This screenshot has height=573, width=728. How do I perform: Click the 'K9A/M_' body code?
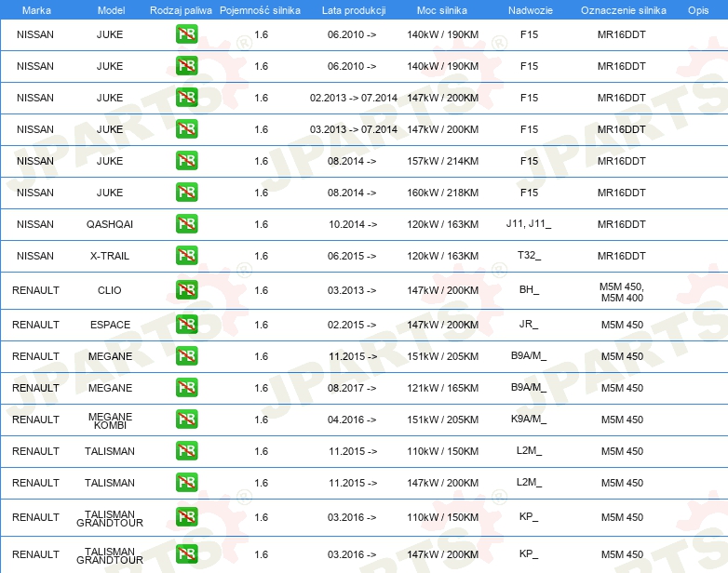point(529,419)
